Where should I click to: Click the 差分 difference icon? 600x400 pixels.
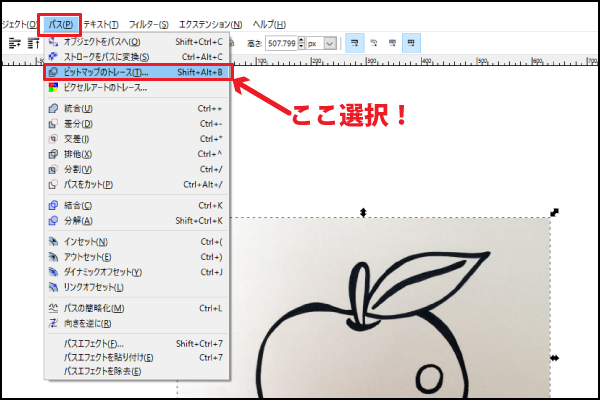click(54, 124)
